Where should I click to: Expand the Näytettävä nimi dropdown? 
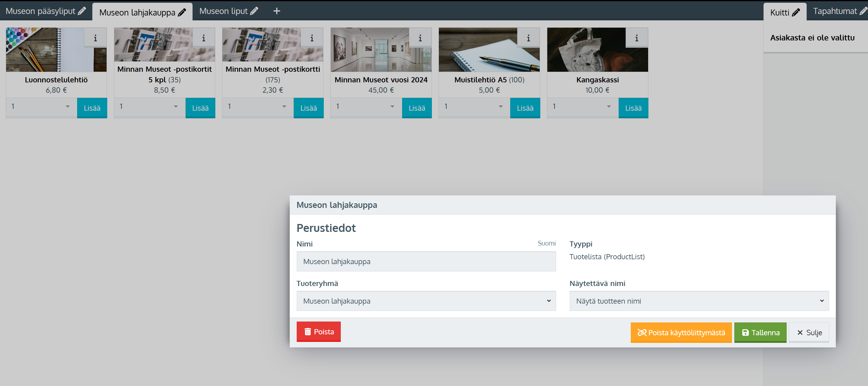(x=699, y=301)
